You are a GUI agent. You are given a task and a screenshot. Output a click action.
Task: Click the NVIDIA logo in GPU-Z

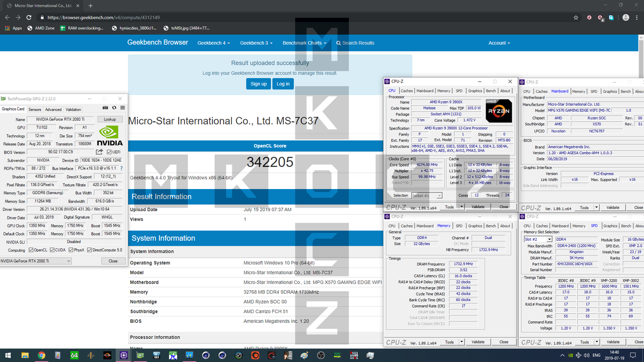110,135
